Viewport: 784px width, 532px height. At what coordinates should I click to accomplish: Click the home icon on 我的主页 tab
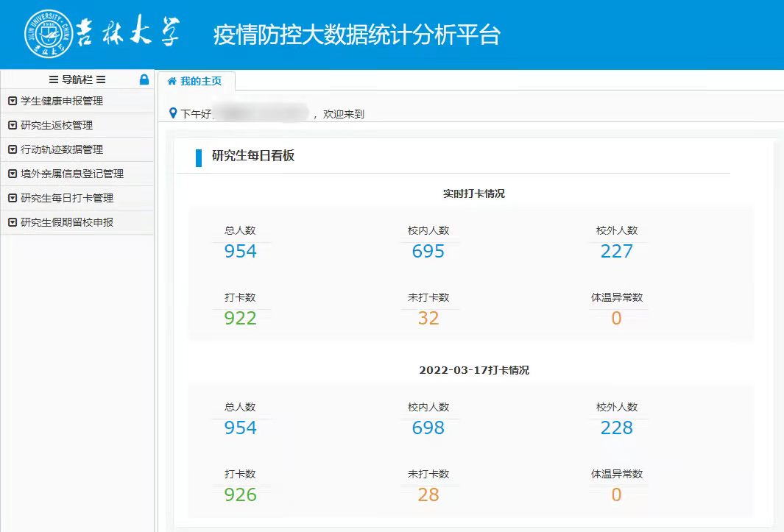[172, 81]
